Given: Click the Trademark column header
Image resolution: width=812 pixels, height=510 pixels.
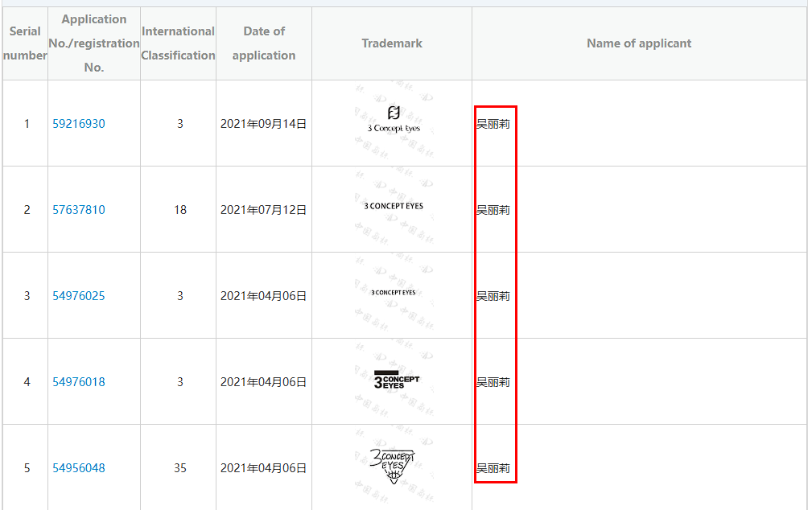Looking at the screenshot, I should click(x=392, y=43).
